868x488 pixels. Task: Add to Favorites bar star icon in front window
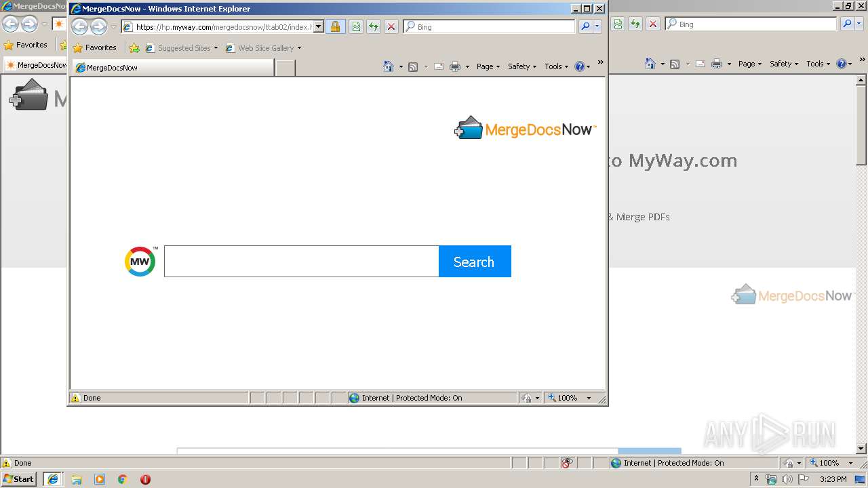pyautogui.click(x=134, y=47)
